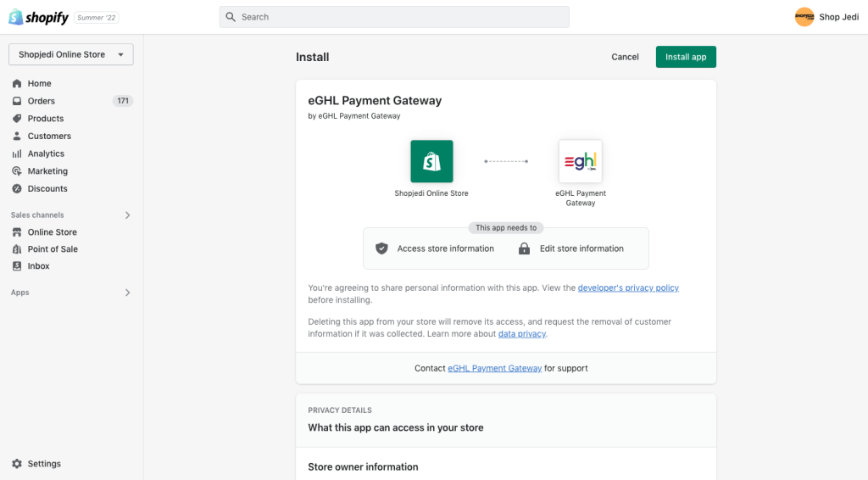Open the Inbox menu item
868x480 pixels.
coord(39,266)
